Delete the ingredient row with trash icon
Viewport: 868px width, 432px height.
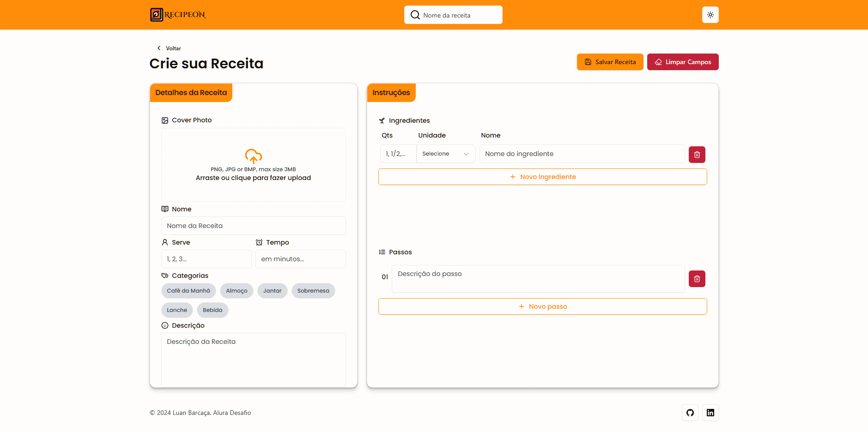click(x=697, y=155)
